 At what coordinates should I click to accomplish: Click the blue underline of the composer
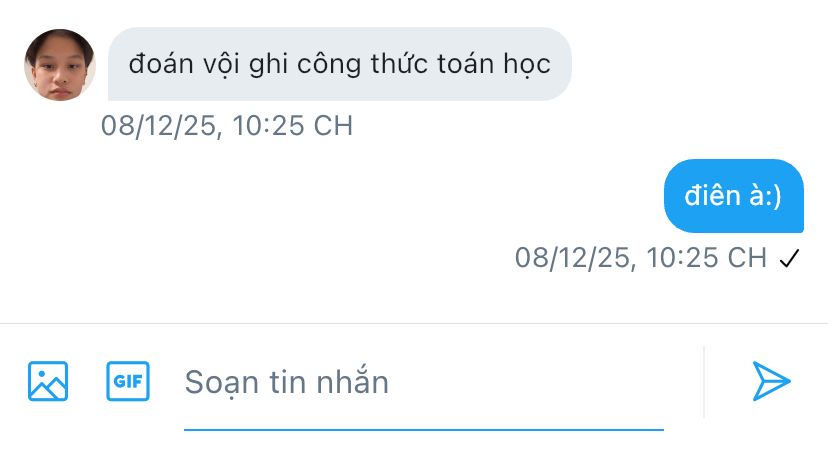pyautogui.click(x=424, y=430)
